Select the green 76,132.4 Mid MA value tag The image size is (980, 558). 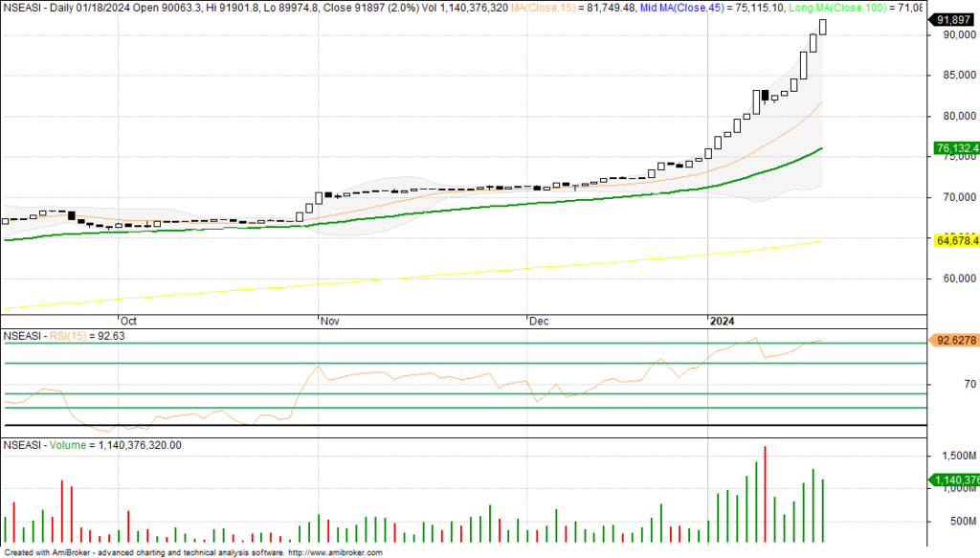click(954, 148)
